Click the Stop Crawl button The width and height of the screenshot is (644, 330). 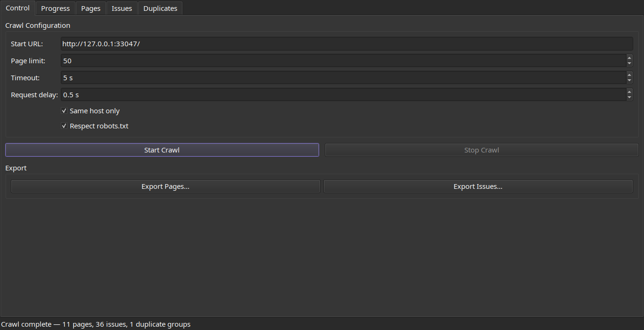[x=482, y=150]
